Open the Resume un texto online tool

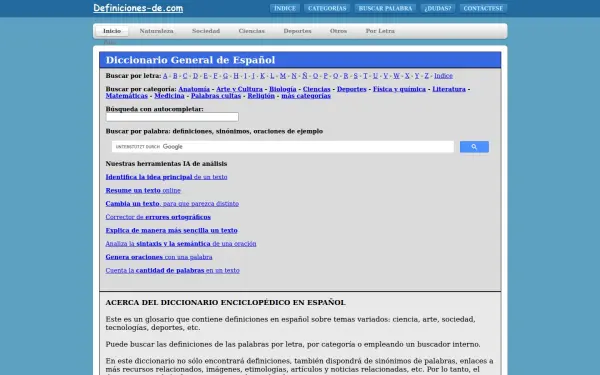pos(143,190)
